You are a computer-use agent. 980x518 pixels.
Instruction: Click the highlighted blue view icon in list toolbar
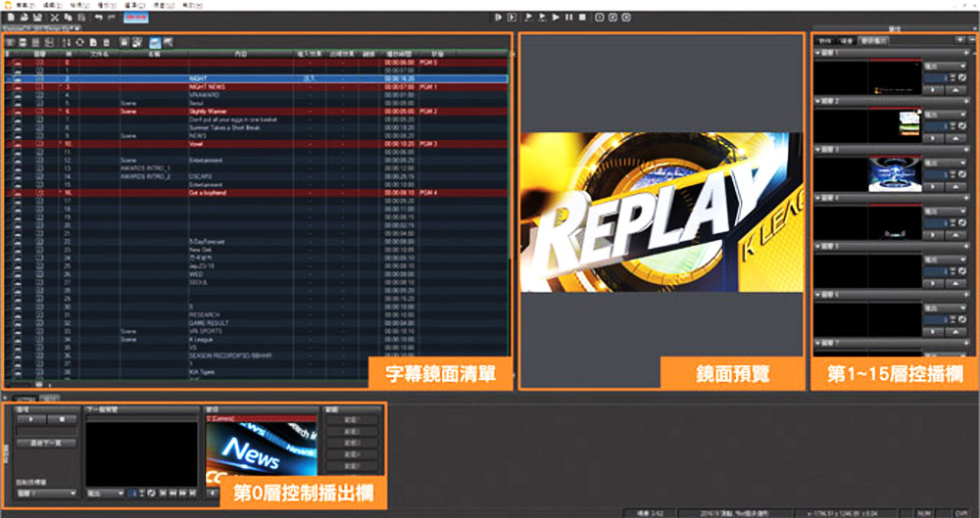click(x=155, y=42)
